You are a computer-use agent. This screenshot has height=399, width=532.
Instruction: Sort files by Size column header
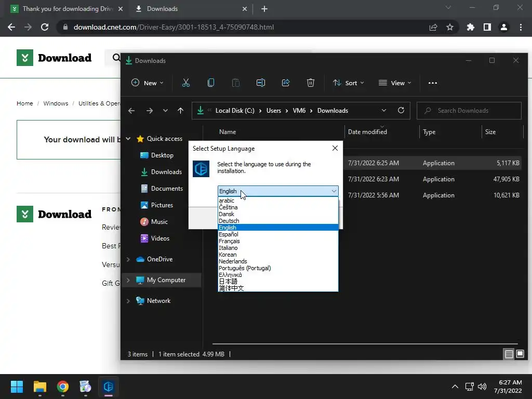click(x=490, y=131)
